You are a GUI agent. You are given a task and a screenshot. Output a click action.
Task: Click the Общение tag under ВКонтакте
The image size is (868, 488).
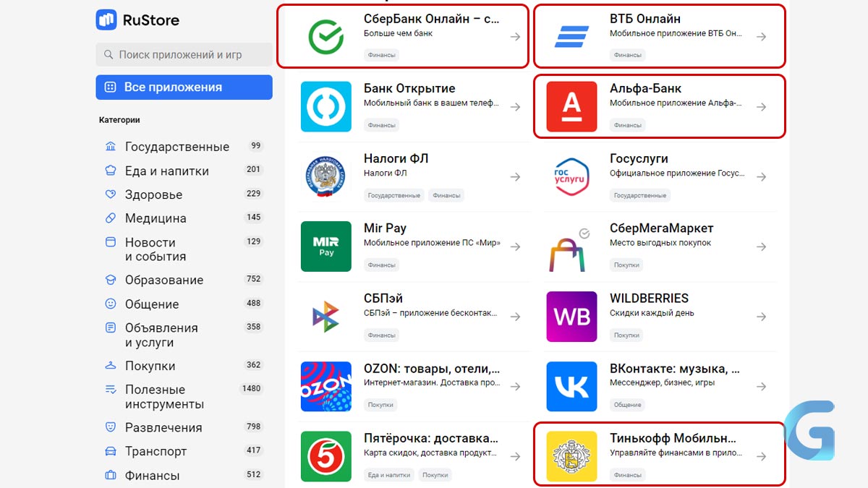click(627, 405)
